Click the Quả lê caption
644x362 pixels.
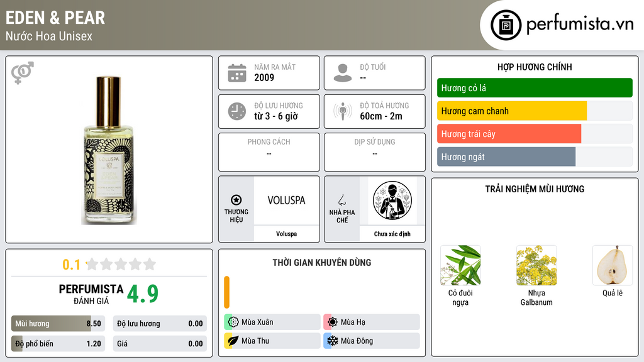tap(613, 293)
